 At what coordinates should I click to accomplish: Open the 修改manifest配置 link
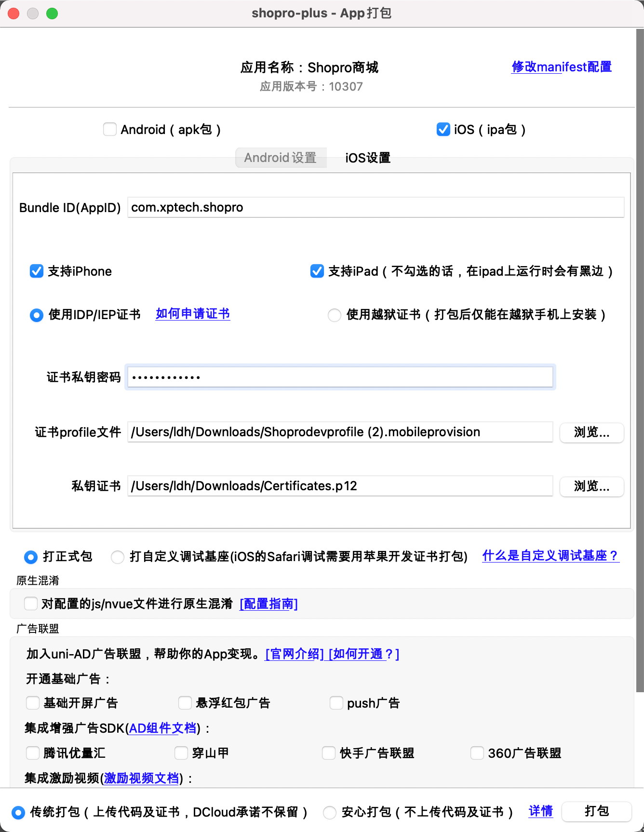pyautogui.click(x=562, y=67)
